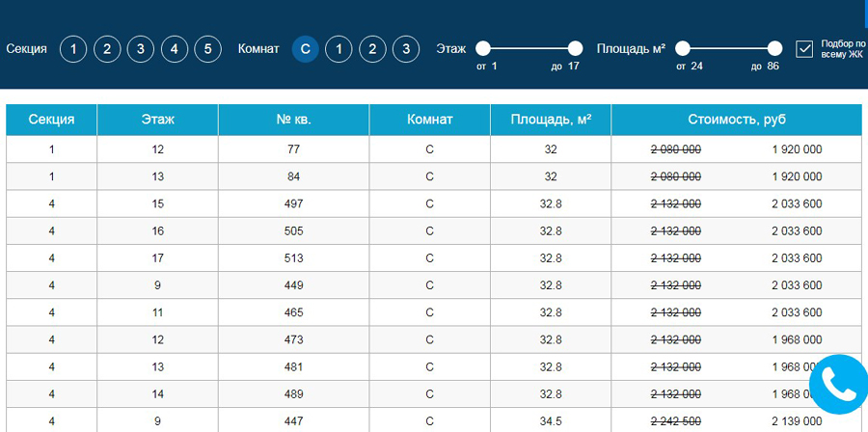This screenshot has width=868, height=432.
Task: Click the minimum area slider handle
Action: pos(683,48)
